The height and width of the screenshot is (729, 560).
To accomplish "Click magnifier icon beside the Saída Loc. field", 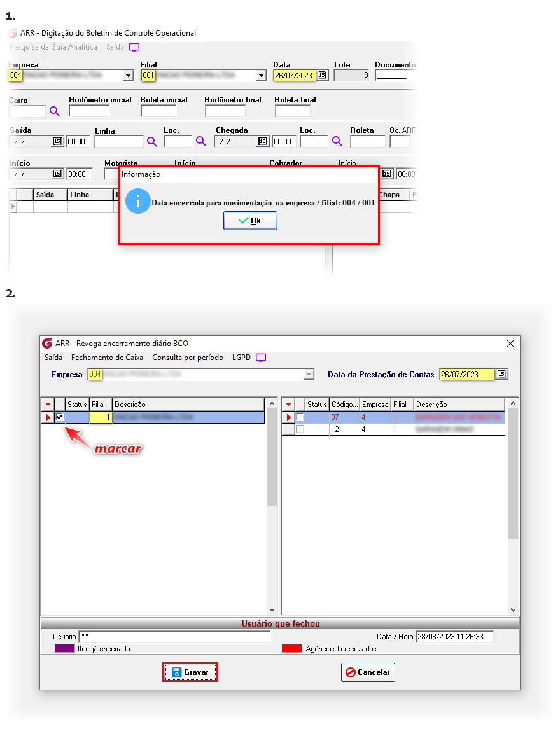I will tap(200, 141).
